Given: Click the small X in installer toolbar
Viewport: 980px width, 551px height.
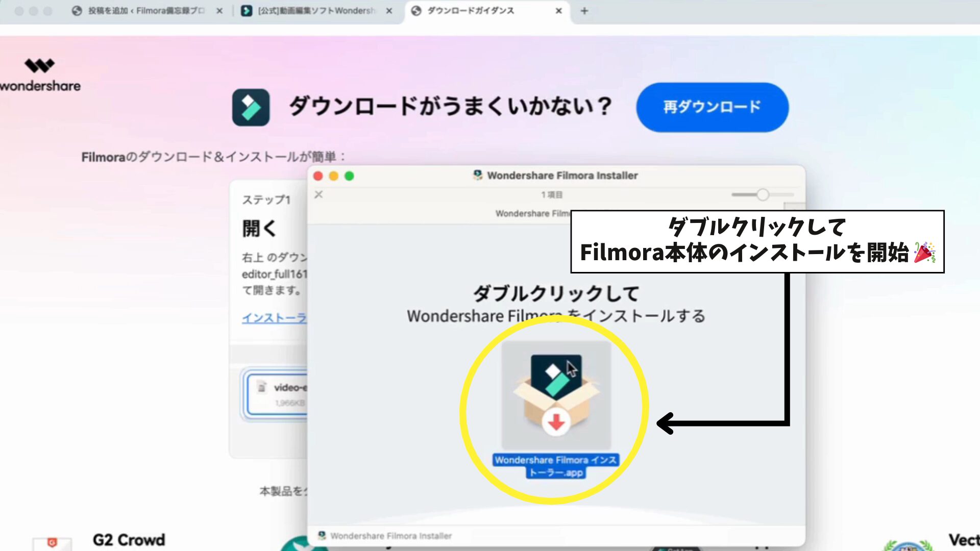Looking at the screenshot, I should pyautogui.click(x=318, y=194).
